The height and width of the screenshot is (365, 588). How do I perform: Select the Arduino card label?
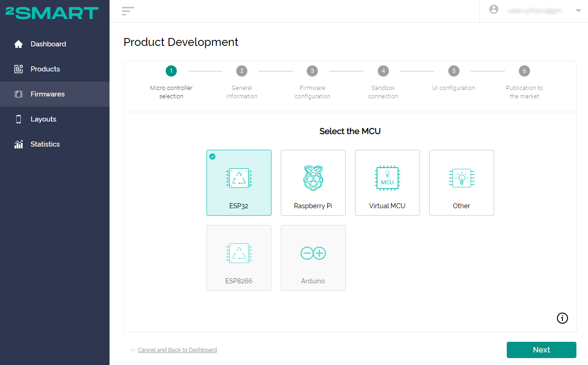313,281
